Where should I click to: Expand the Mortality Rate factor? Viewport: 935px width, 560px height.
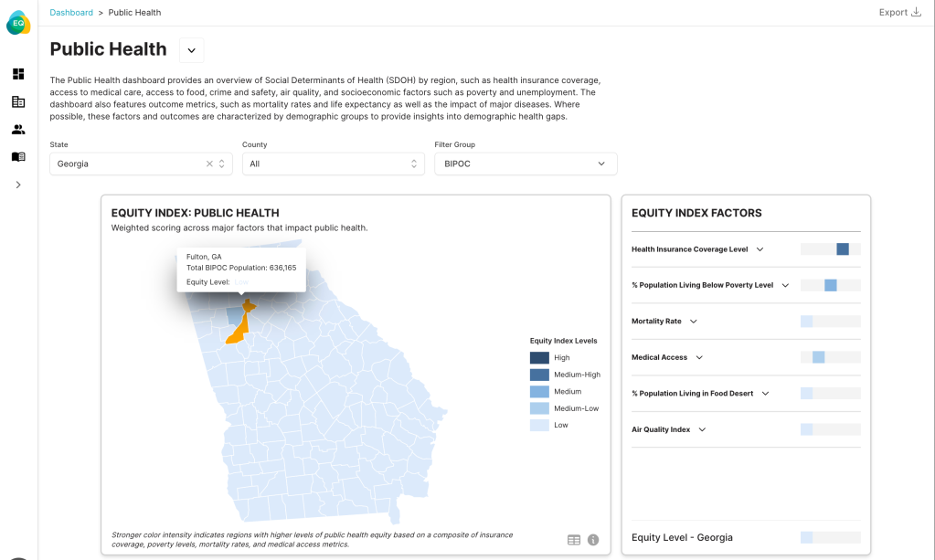(693, 322)
